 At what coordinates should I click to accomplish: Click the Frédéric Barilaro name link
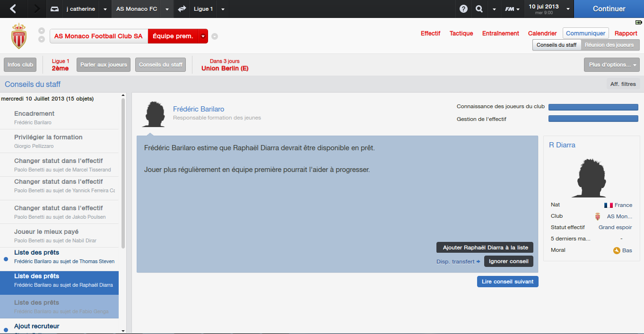tap(199, 109)
